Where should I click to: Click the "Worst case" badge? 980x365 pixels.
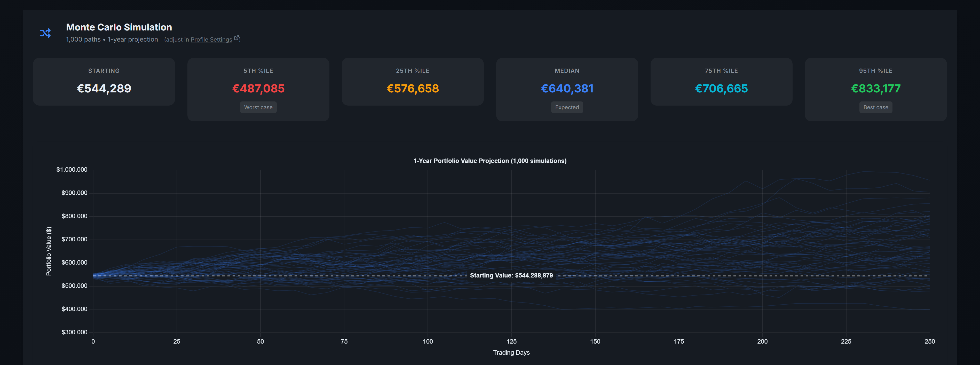point(258,107)
